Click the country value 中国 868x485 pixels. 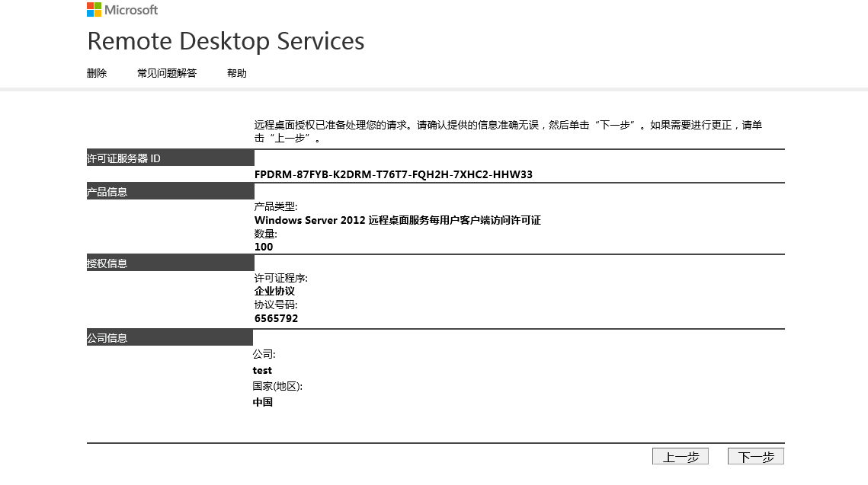[263, 402]
